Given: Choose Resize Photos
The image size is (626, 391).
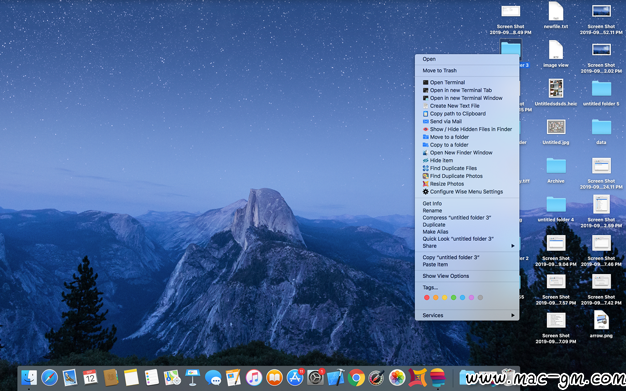Looking at the screenshot, I should coord(467,184).
